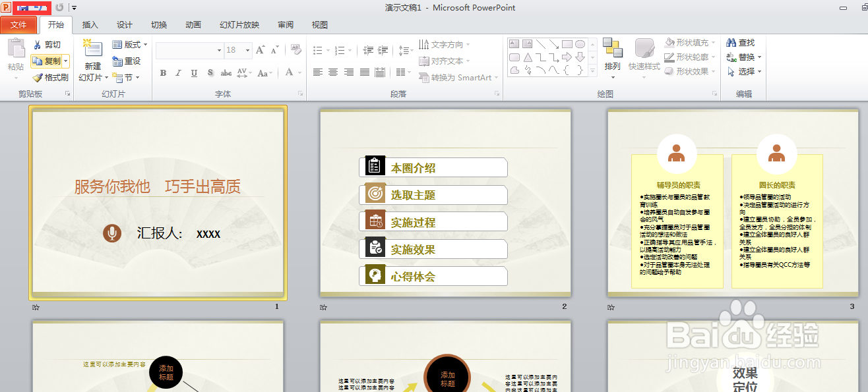Open the Font Color (A) dropdown
Viewport: 868px width, 392px height.
click(299, 73)
